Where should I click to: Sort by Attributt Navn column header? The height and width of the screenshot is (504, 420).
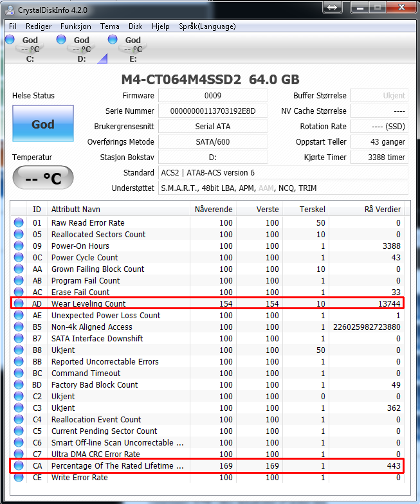118,210
